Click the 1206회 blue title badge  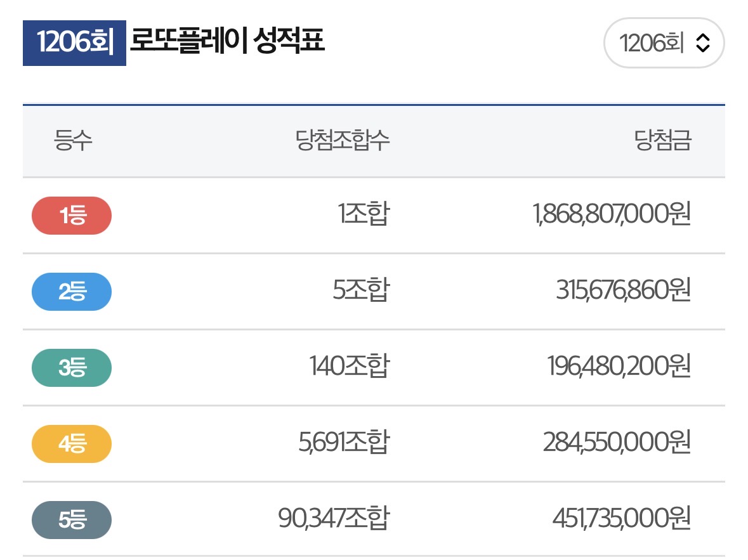(74, 43)
